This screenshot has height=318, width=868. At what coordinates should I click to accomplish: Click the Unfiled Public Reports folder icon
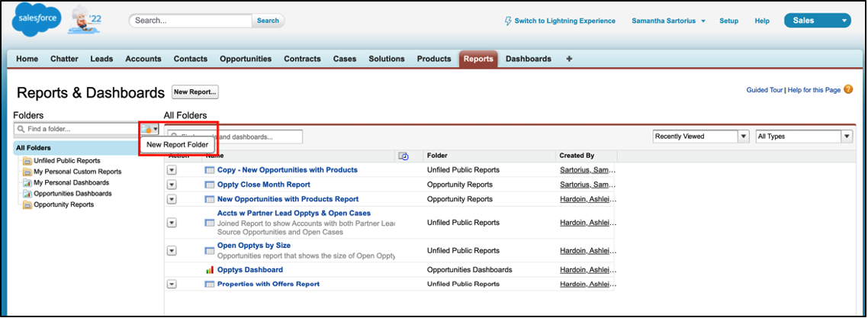[x=27, y=161]
